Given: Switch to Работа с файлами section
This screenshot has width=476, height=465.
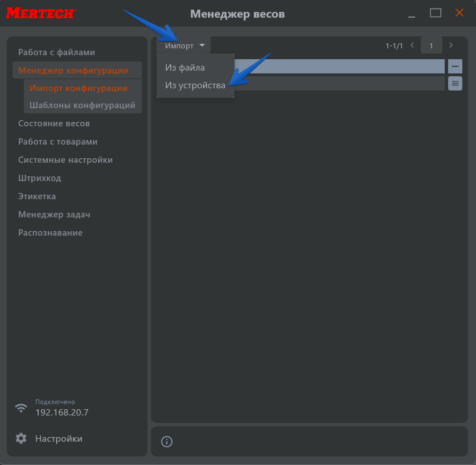Looking at the screenshot, I should coord(56,52).
